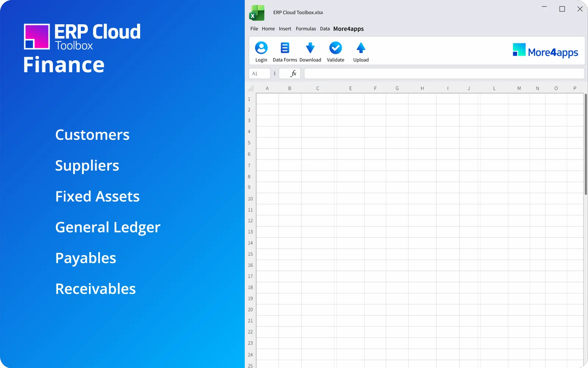The height and width of the screenshot is (368, 588).
Task: Click the select-all corner of the grid
Action: [x=251, y=88]
